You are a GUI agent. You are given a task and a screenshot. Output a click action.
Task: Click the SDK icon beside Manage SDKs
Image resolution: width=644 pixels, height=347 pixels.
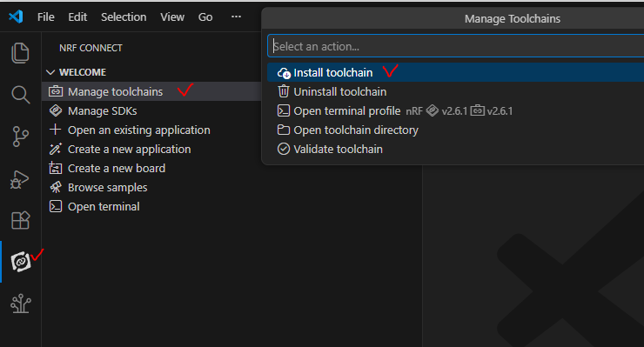tap(56, 110)
